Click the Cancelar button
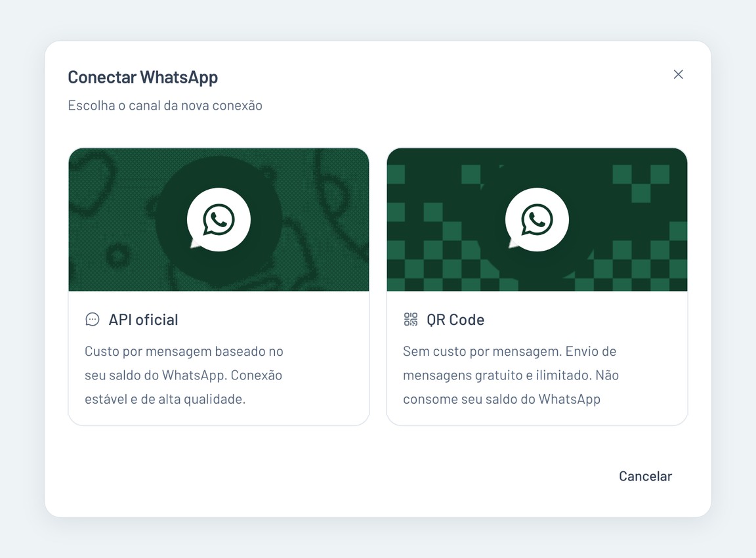The image size is (756, 558). pos(645,476)
